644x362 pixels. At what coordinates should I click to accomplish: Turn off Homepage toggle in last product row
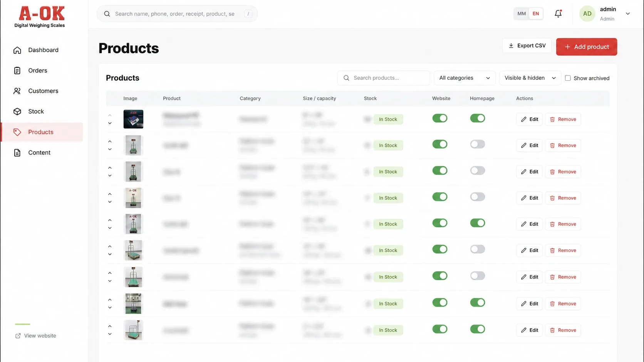tap(477, 329)
